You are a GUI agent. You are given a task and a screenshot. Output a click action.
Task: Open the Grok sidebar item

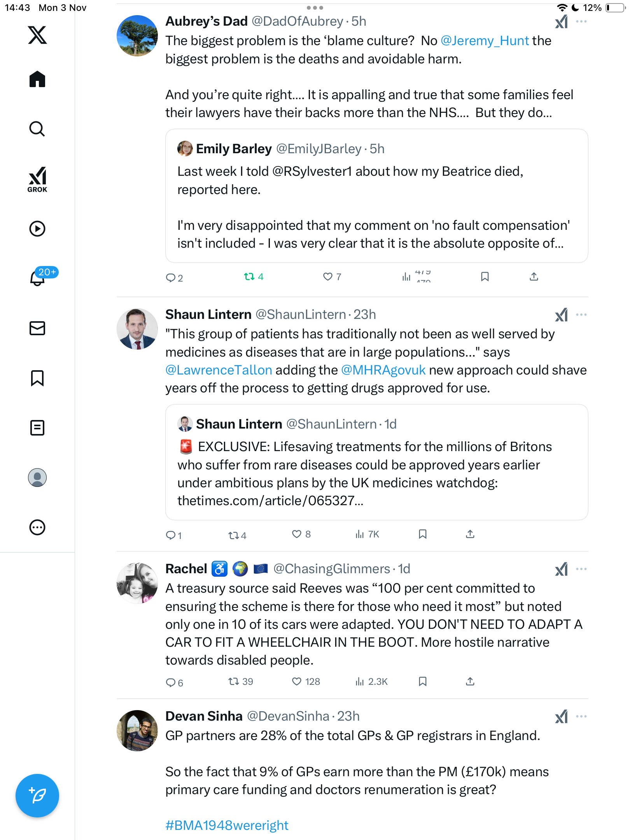click(37, 179)
